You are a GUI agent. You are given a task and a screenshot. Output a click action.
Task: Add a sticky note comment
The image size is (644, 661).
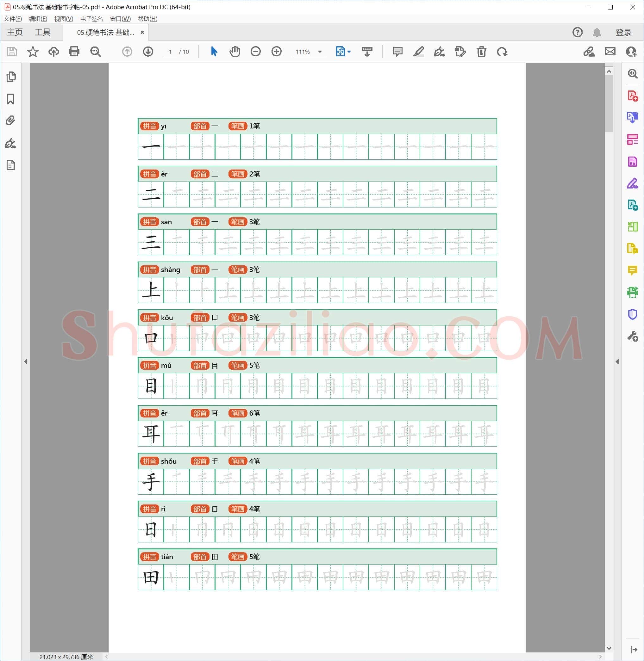(x=398, y=52)
